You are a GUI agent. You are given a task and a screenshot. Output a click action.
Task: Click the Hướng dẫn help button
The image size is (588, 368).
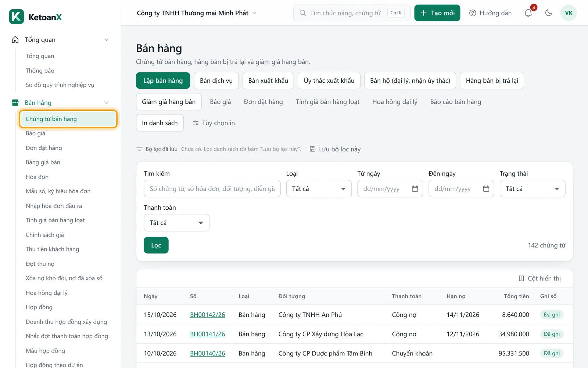coord(491,13)
